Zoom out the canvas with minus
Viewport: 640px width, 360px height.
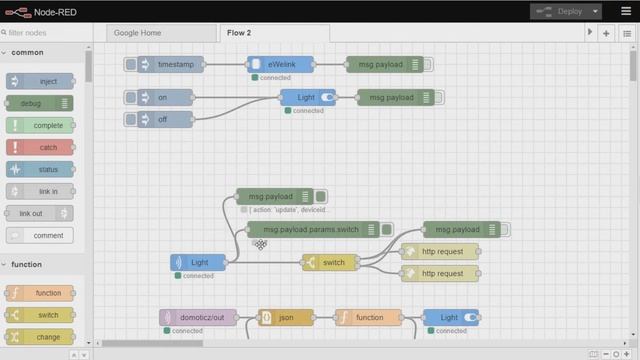coord(606,354)
